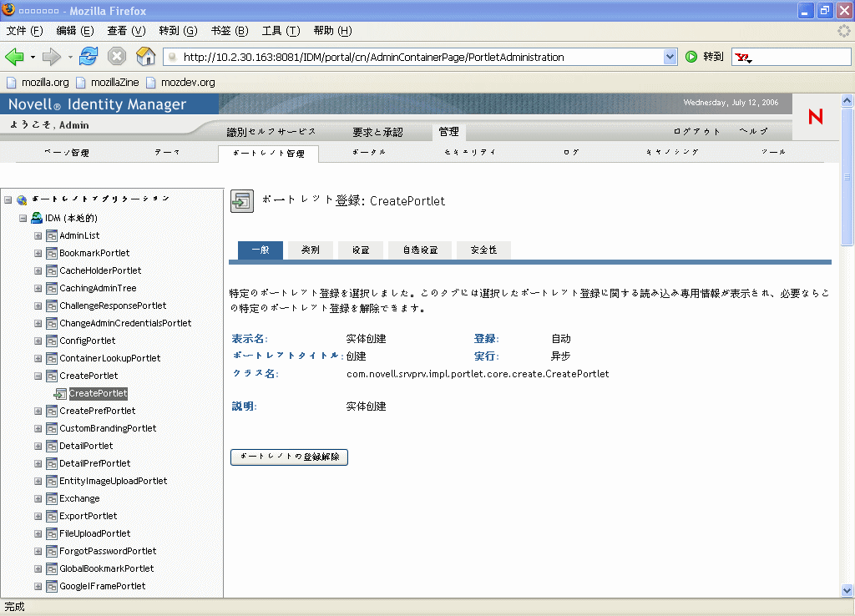Click the ポートレットの登録解除 button

point(289,457)
